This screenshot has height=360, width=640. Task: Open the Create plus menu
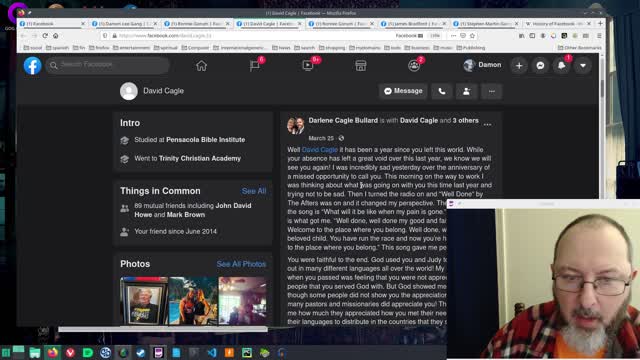click(x=519, y=66)
